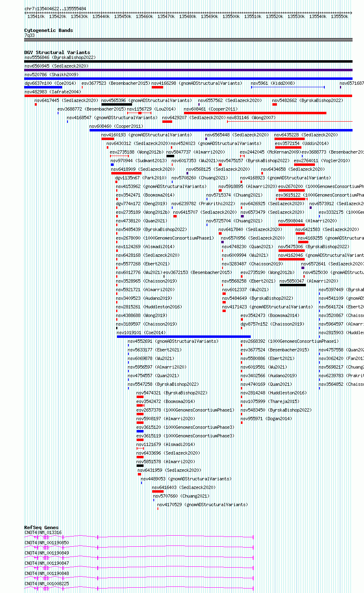Viewport: 364px width, 593px height.
Task: Open the Cytogenetic Bands track heading
Action: 49,30
